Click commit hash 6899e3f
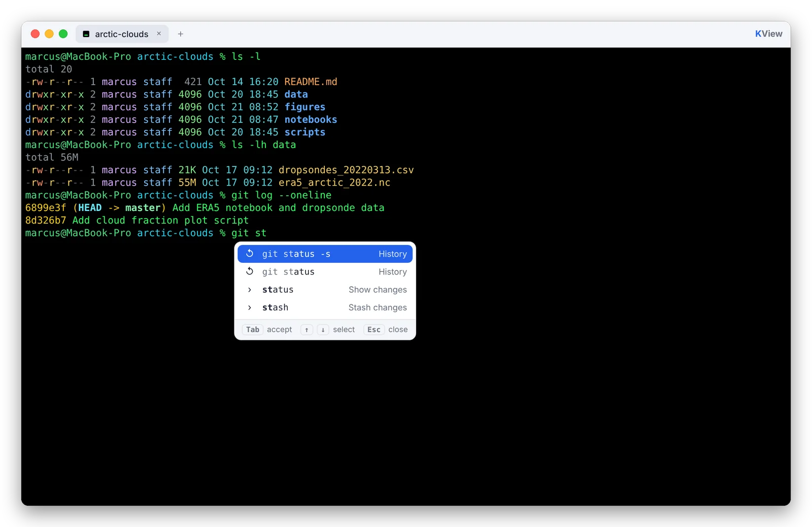The height and width of the screenshot is (527, 812). pos(46,208)
